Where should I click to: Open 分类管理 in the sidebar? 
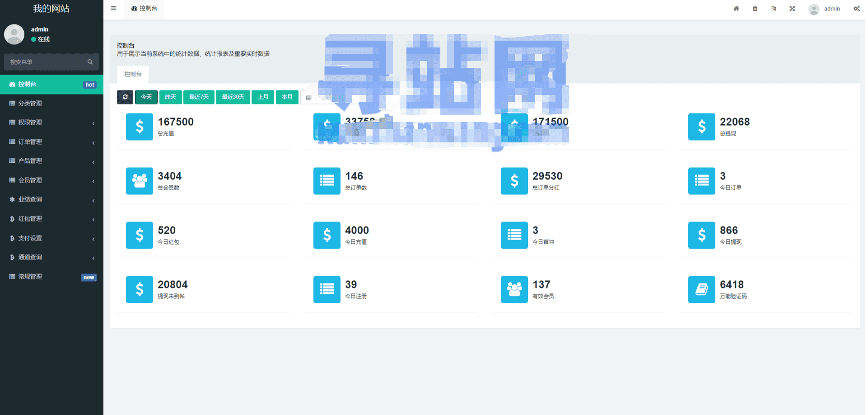pyautogui.click(x=51, y=104)
